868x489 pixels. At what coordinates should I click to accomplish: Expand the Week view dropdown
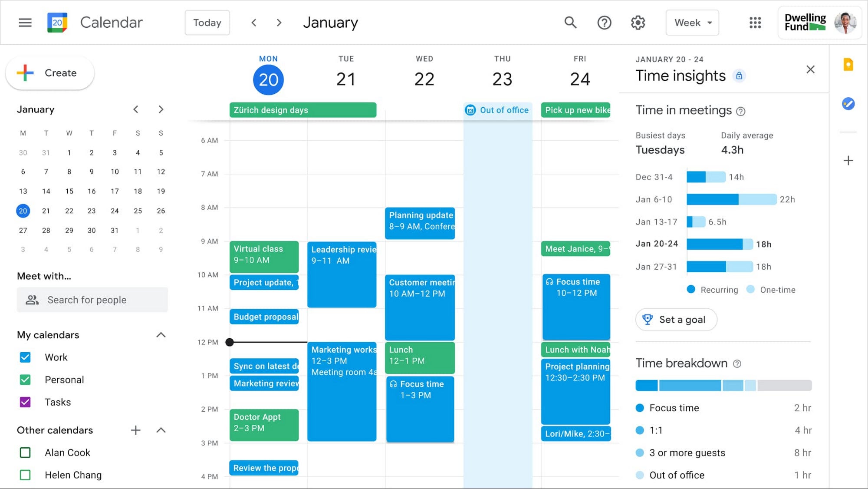691,22
